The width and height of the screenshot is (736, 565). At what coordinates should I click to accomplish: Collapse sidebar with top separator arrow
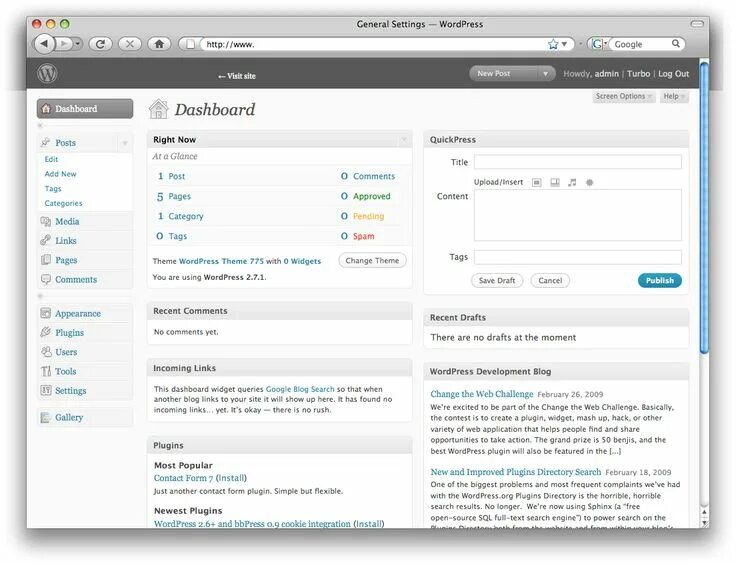[x=40, y=125]
